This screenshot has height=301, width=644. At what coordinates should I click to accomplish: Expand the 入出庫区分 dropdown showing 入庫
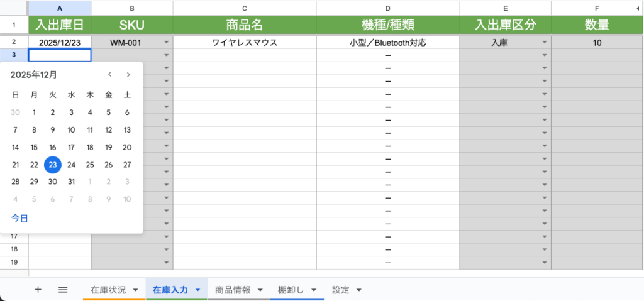click(x=545, y=43)
